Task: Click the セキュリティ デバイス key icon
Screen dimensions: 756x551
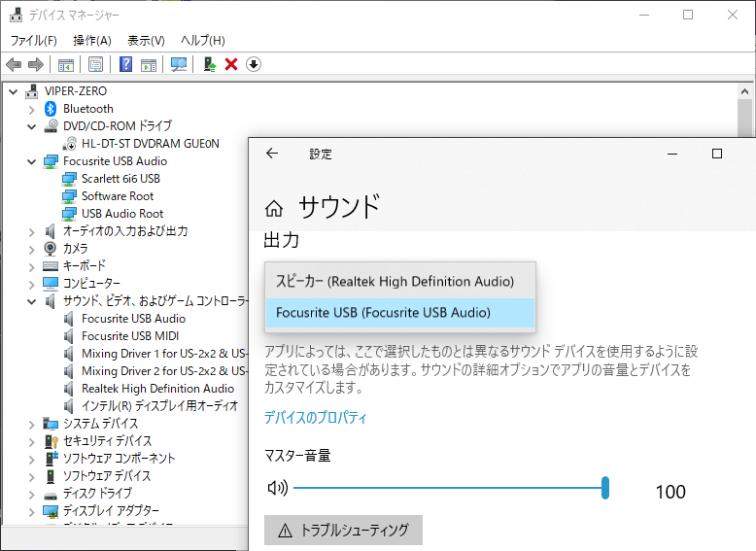Action: pyautogui.click(x=51, y=441)
